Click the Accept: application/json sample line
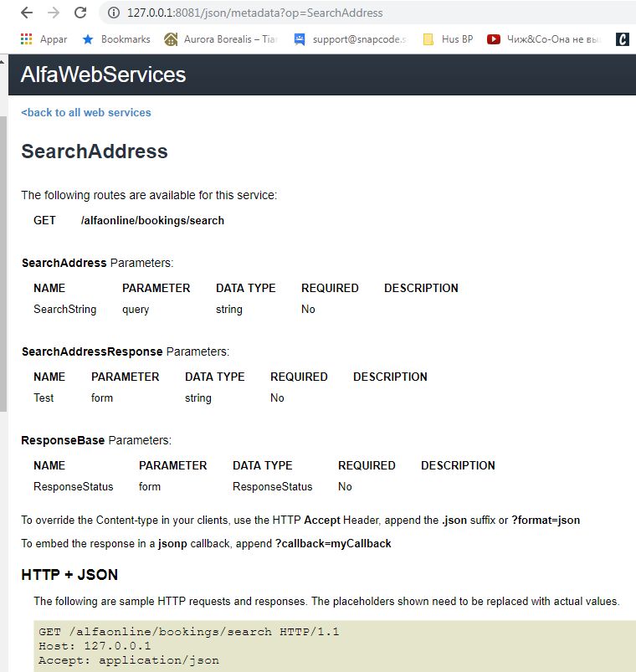Screen dimensions: 636x672 (x=129, y=660)
